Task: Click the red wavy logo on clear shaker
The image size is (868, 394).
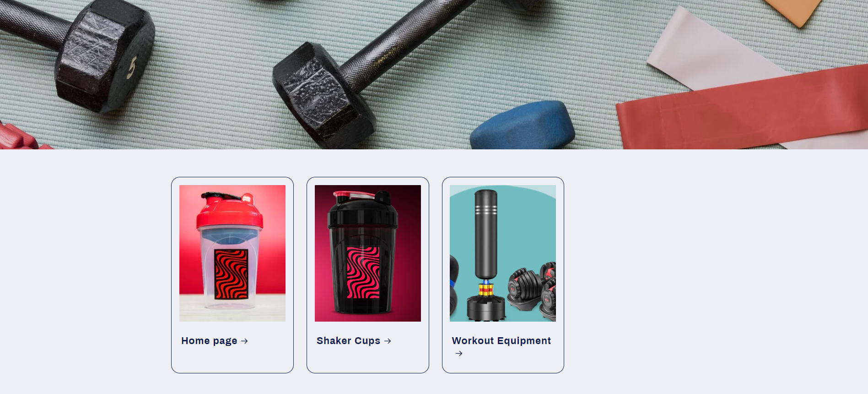Action: pos(231,274)
